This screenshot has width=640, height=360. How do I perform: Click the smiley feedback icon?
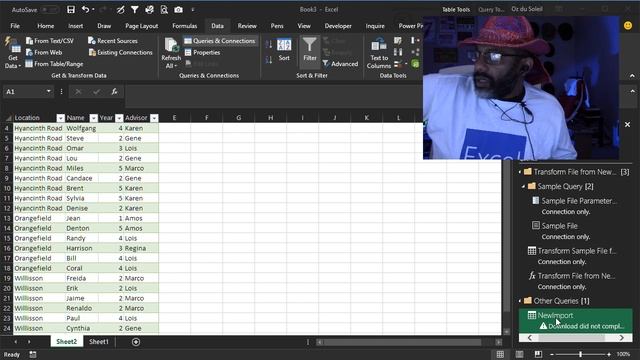628,26
